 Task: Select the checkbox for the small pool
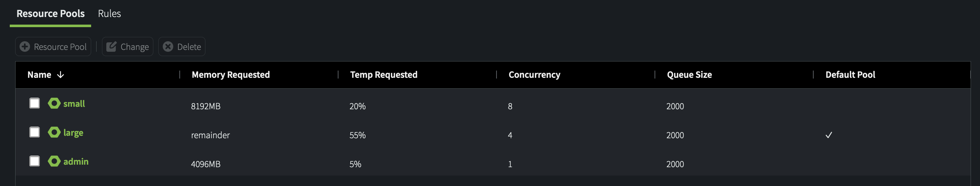tap(35, 103)
